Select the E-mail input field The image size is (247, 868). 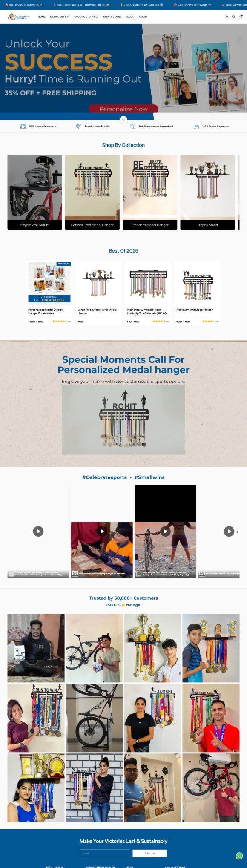coord(105,853)
